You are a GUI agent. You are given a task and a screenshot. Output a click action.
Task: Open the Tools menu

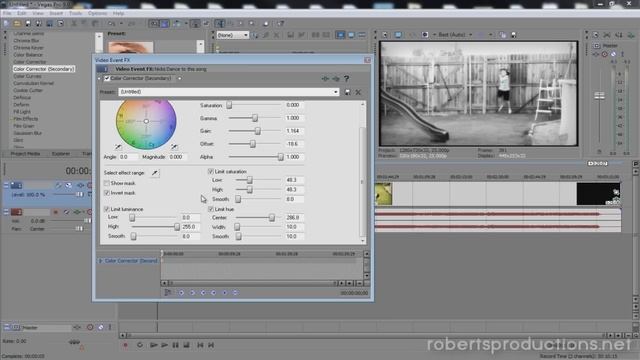75,13
